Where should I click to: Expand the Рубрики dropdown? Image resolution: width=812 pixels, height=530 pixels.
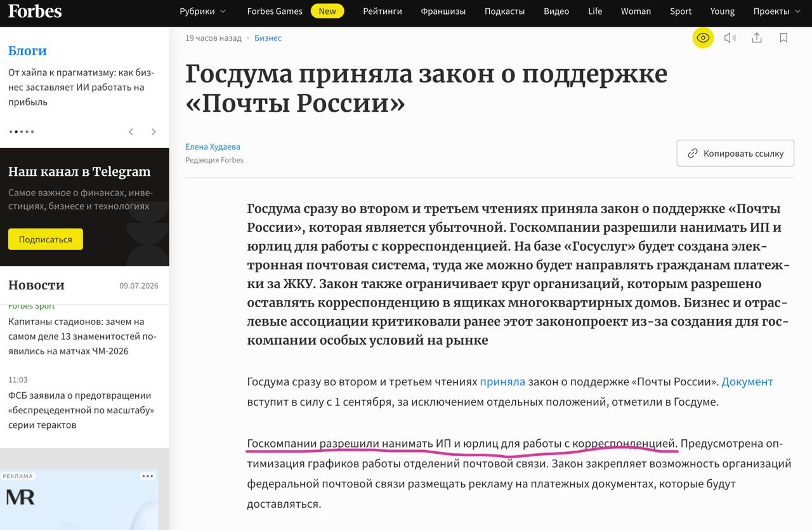tap(202, 11)
